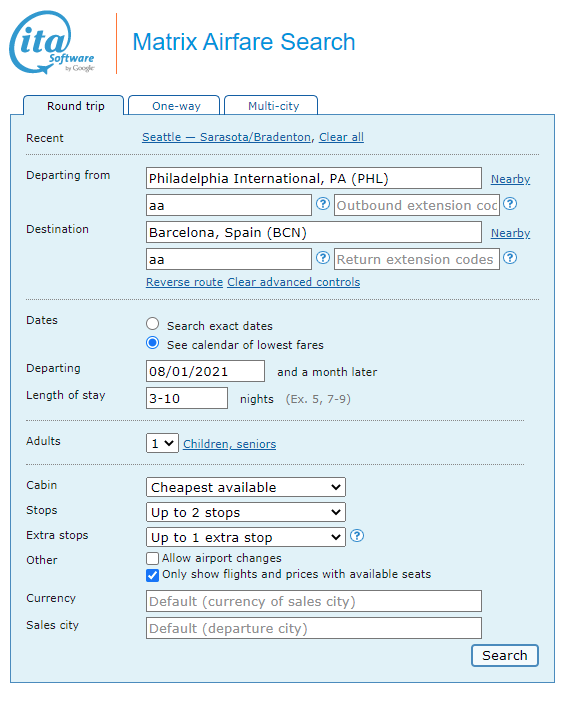Viewport: 562px width, 701px height.
Task: Expand the Extra stops dropdown
Action: (246, 537)
